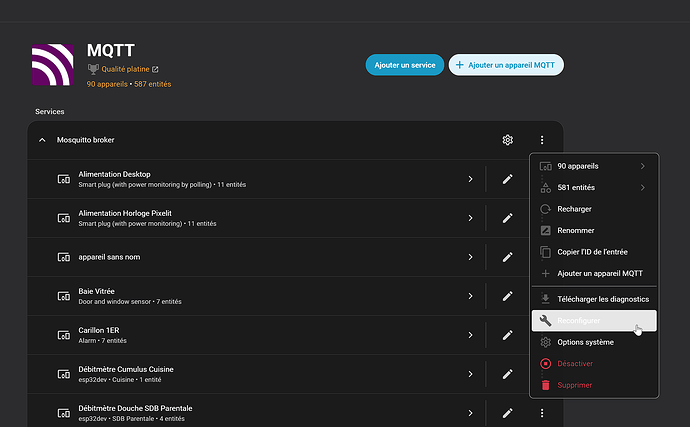
Task: Choose Supprimer from the menu
Action: pyautogui.click(x=594, y=385)
